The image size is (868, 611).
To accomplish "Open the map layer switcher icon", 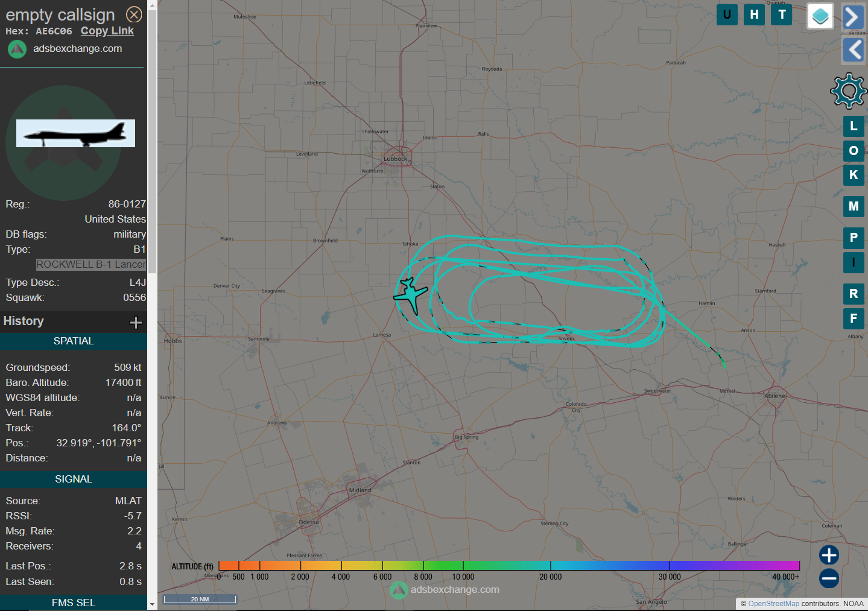I will point(820,16).
